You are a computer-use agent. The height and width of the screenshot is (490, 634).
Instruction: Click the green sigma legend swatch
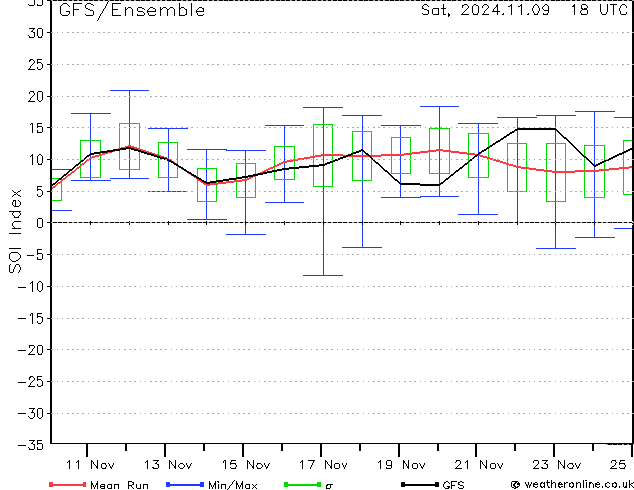[x=302, y=484]
